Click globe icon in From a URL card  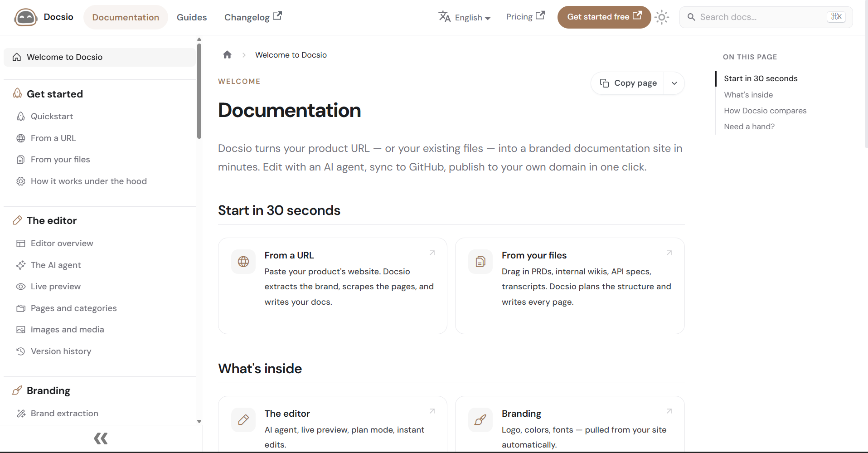coord(243,262)
